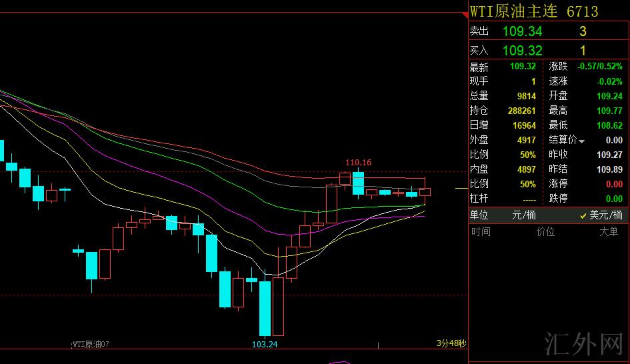Click the 汇外网 watermark logo
Screen dimensions: 630x364
pyautogui.click(x=583, y=345)
